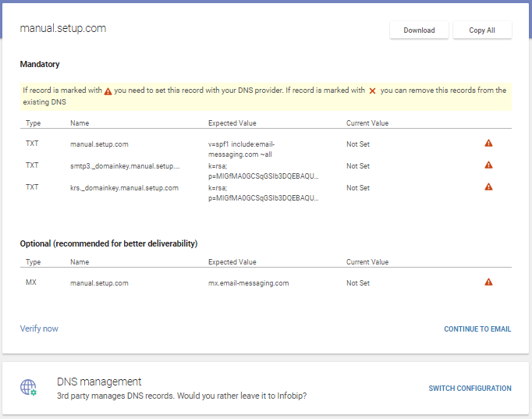Image resolution: width=532 pixels, height=419 pixels.
Task: Click the DNS management globe icon
Action: 29,388
